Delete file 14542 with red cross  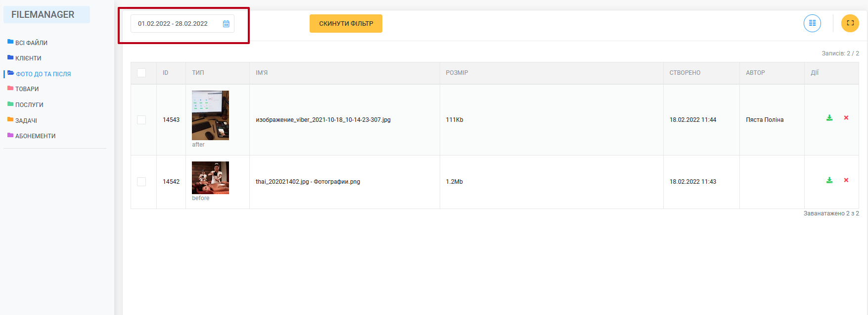pos(846,180)
